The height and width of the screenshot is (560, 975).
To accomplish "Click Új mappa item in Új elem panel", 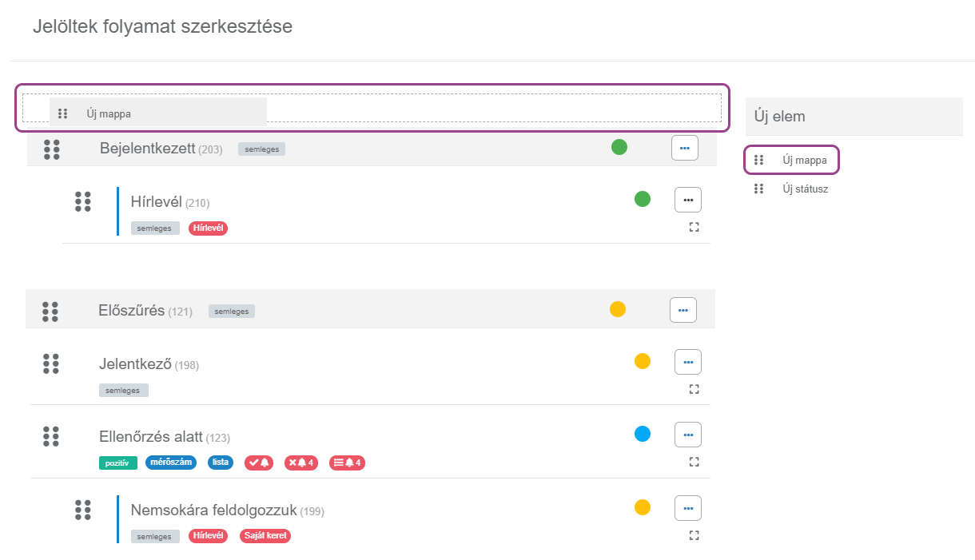I will point(804,161).
